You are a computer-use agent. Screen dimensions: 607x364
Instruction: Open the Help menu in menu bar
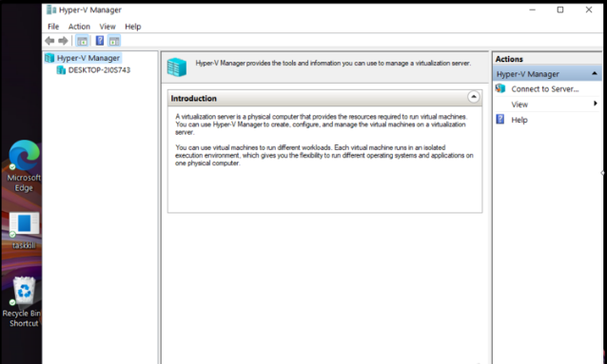coord(133,27)
